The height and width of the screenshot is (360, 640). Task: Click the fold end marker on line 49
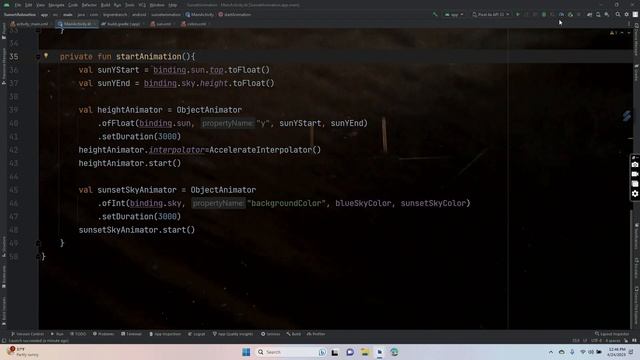38,243
